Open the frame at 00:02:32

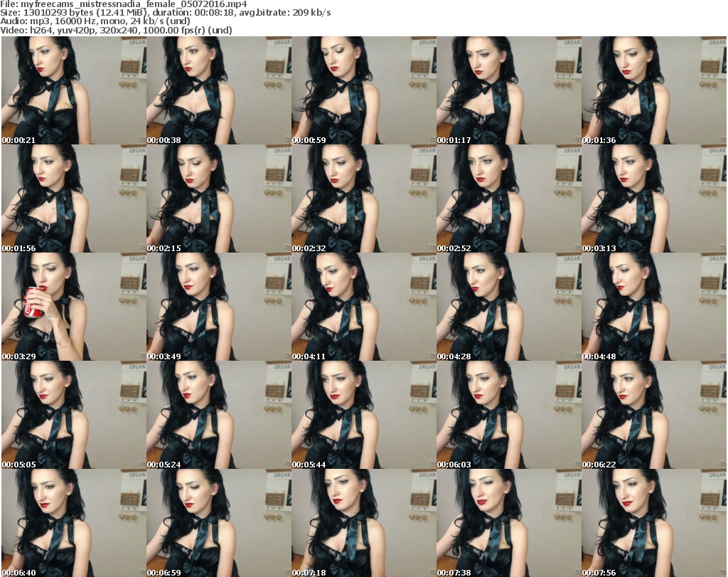[x=364, y=198]
